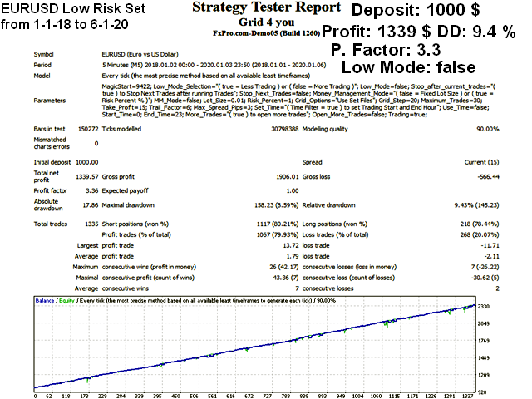Select consecutive wins value '26 (42.17)'
The height and width of the screenshot is (399, 532).
(284, 267)
